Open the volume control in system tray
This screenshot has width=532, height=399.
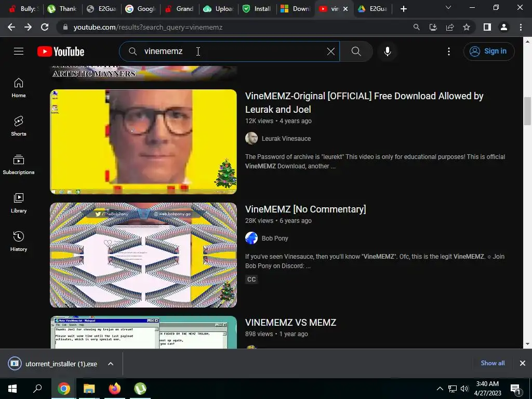(x=464, y=389)
